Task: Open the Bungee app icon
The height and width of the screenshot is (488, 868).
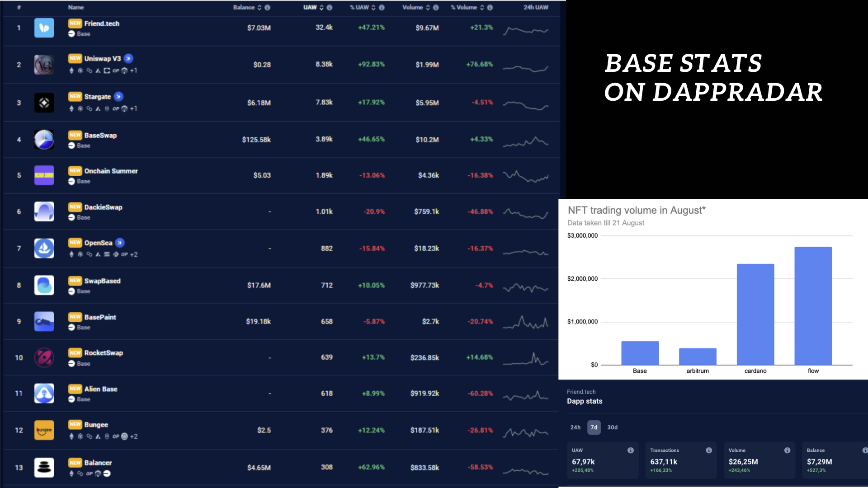Action: click(44, 430)
